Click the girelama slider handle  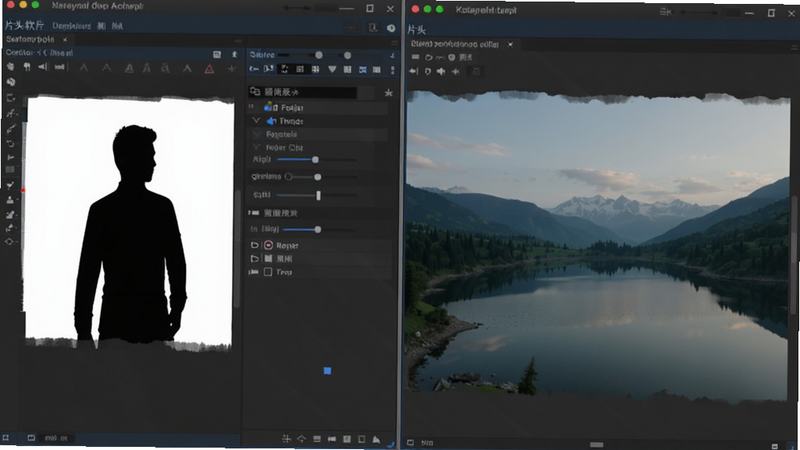317,177
